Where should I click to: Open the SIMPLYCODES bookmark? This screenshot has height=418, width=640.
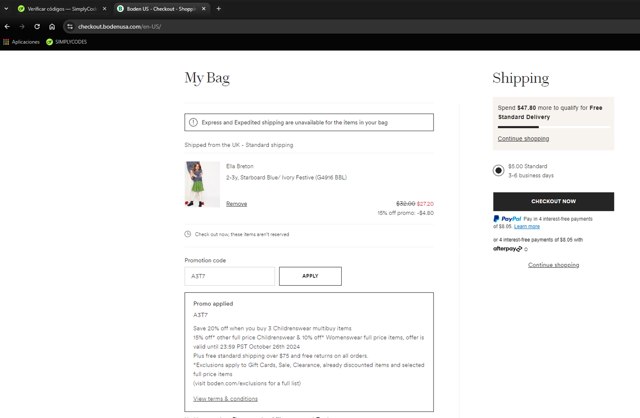pos(67,42)
